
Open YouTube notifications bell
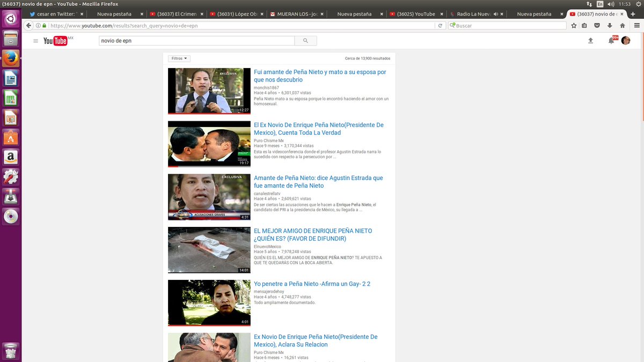(x=611, y=40)
